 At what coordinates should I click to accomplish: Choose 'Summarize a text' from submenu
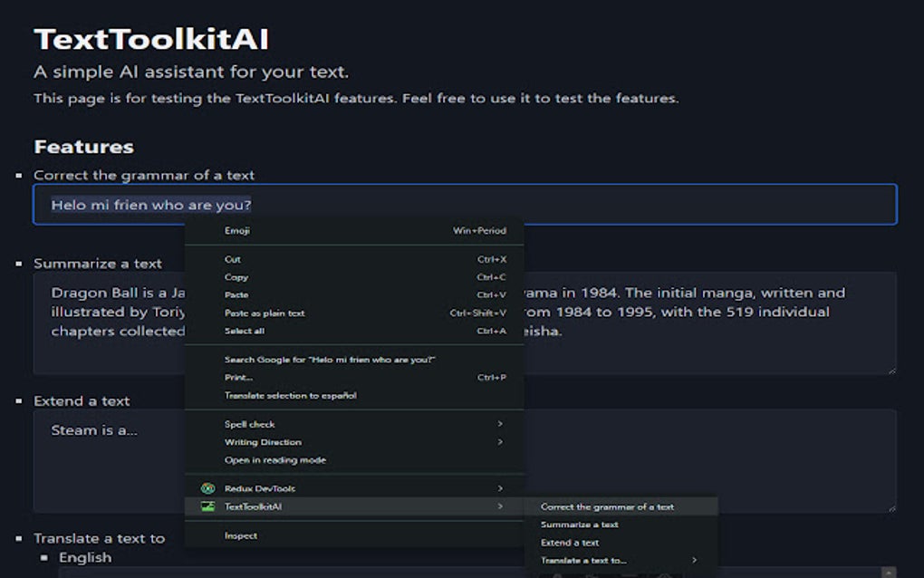580,525
